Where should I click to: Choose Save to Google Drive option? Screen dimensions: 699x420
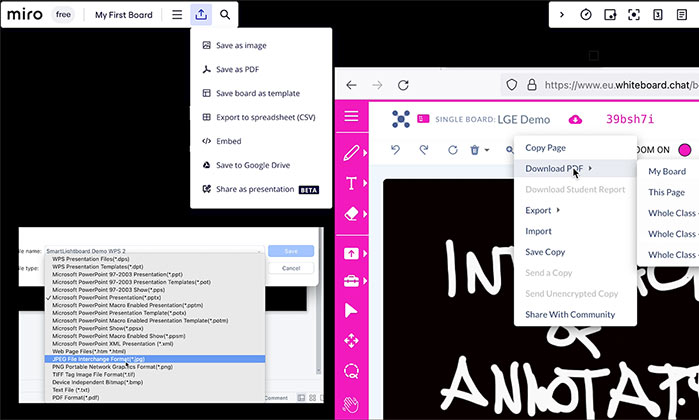pos(253,165)
